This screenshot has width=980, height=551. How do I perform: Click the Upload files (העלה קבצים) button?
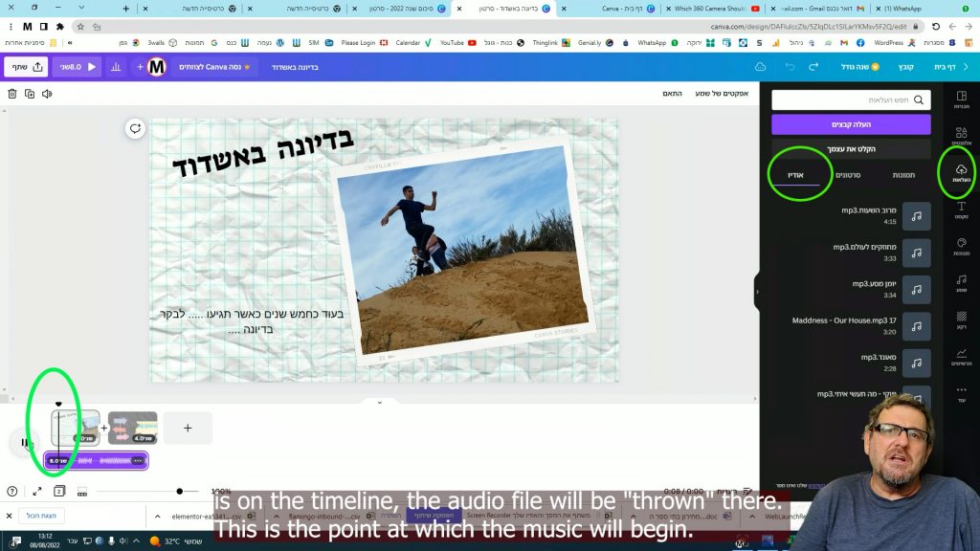click(851, 124)
